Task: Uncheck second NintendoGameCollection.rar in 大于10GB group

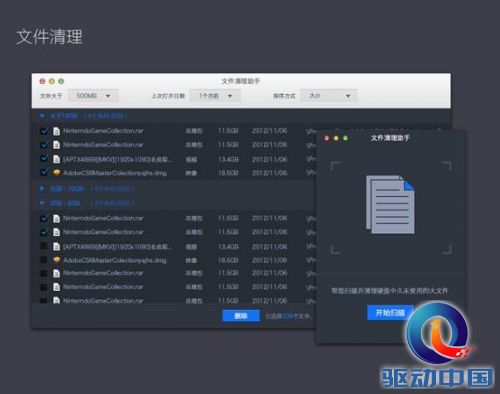Action: pos(44,145)
